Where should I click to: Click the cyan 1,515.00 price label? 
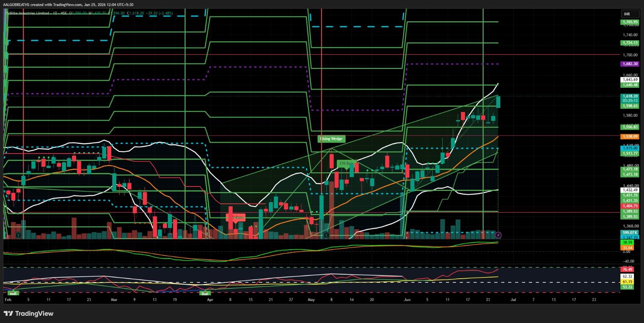[630, 148]
